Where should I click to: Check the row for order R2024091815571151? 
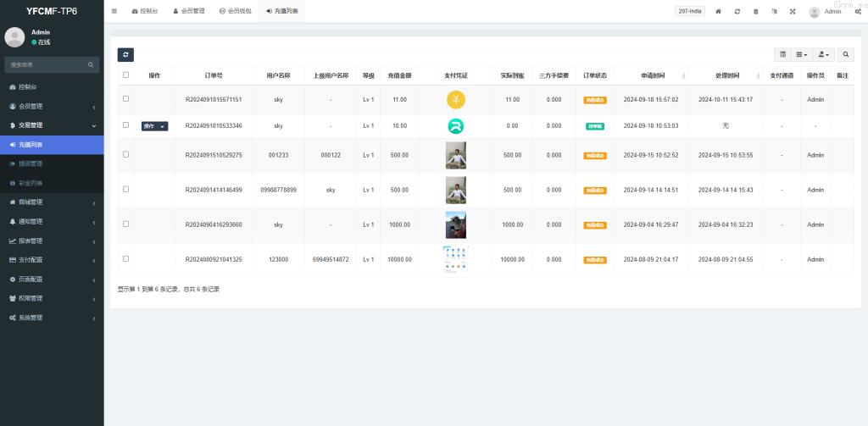point(126,99)
